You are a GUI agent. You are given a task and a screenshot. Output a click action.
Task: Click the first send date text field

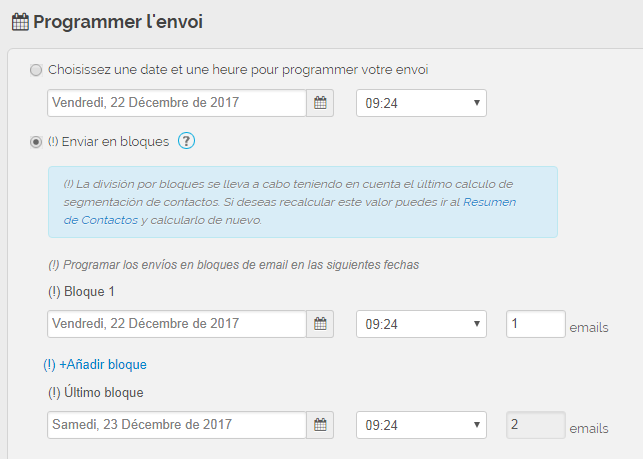pyautogui.click(x=176, y=103)
